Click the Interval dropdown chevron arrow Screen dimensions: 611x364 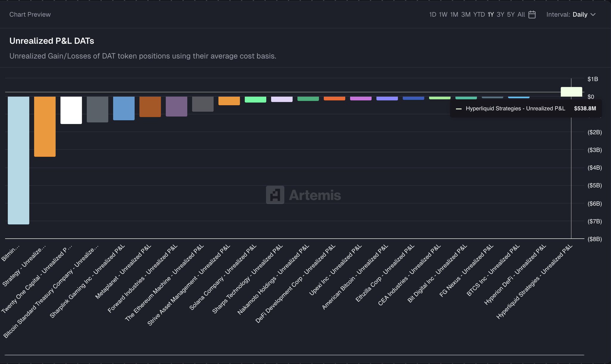(593, 15)
